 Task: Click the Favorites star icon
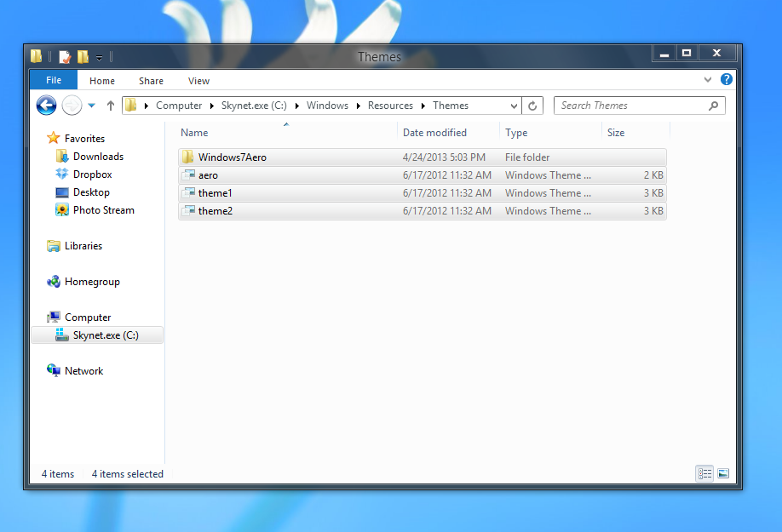[54, 138]
